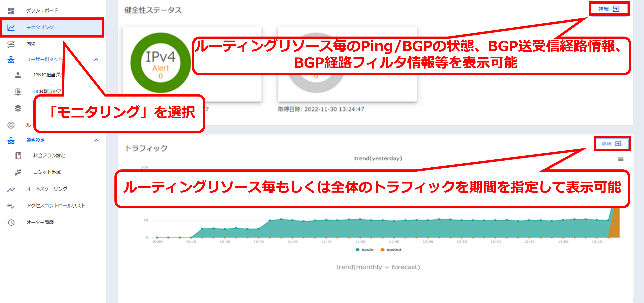
Task: Click the auto scaling icon
Action: click(x=11, y=189)
